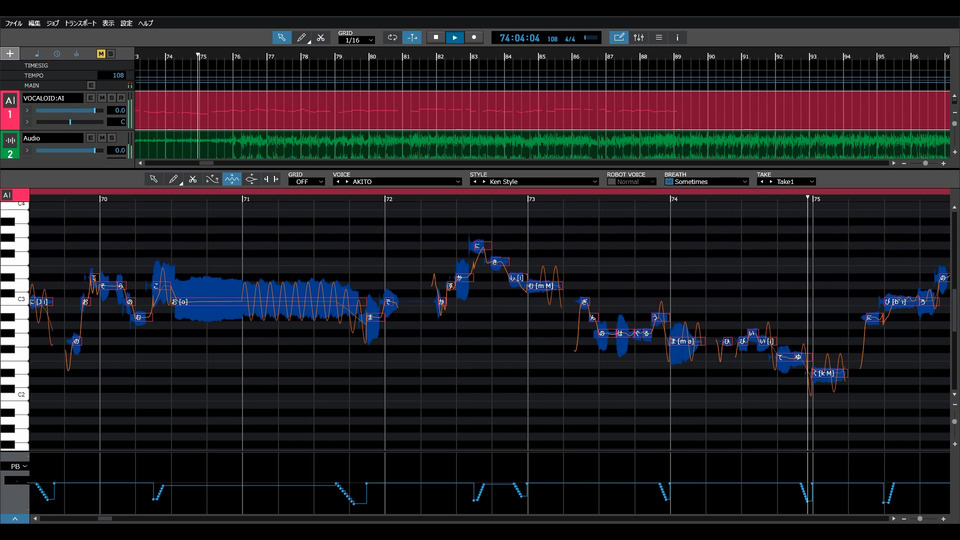The image size is (960, 540).
Task: Open the editor GRID OFF dropdown
Action: coord(306,182)
